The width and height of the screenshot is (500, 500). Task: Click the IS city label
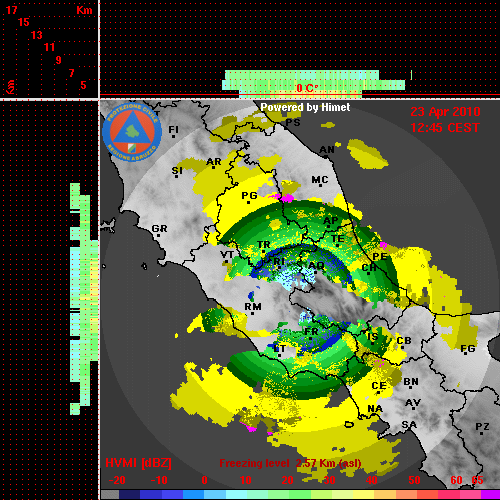tap(373, 337)
